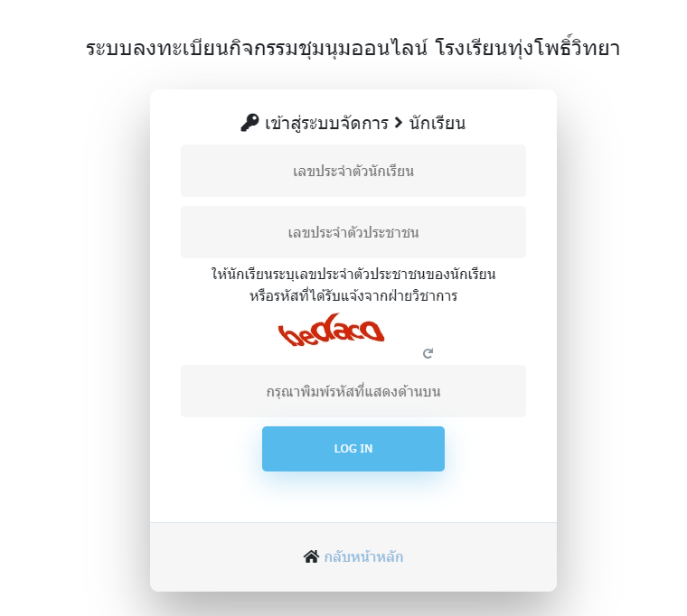
Task: Click the key icon beside เข้าสู่ระบบจัดการ
Action: [x=249, y=123]
